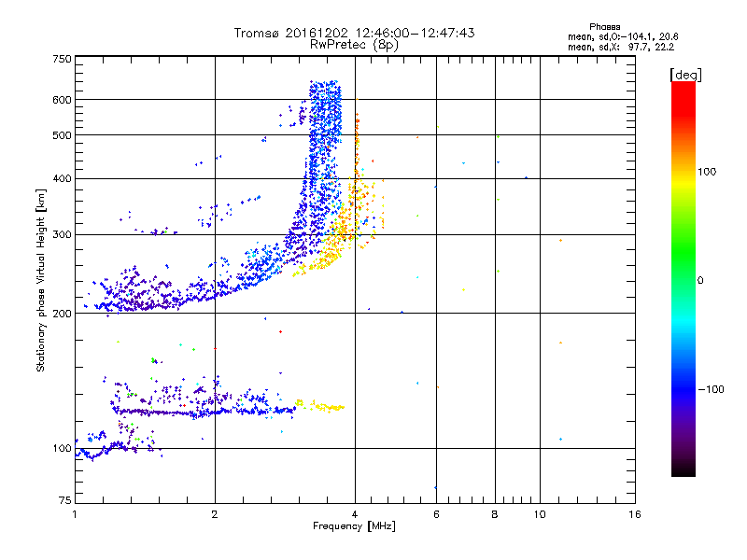The height and width of the screenshot is (560, 747).
Task: Click the y-axis '600' tick label
Action: point(62,100)
